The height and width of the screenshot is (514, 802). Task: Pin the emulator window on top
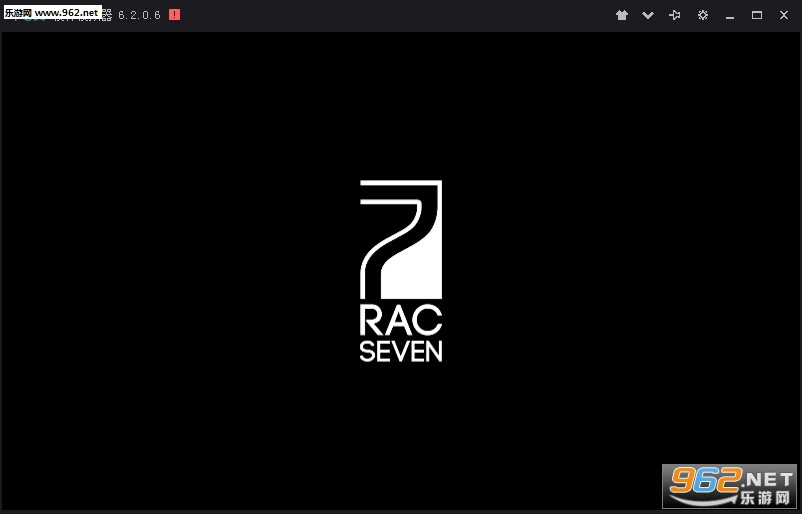675,15
